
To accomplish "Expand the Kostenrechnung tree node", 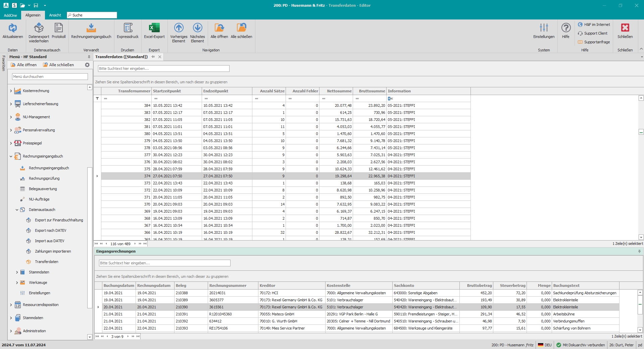I will 11,91.
